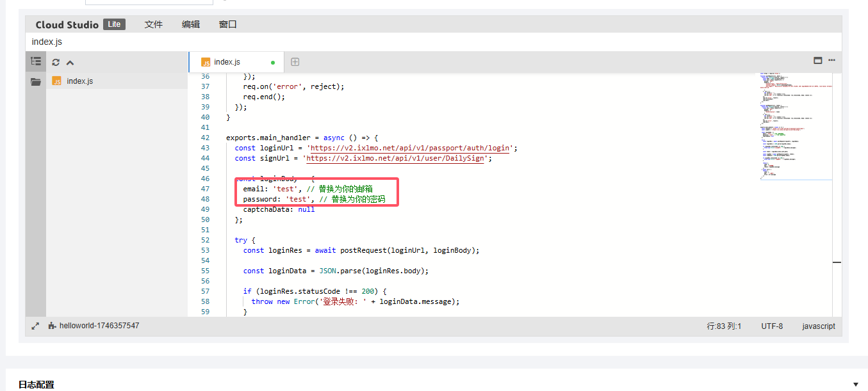Follow the DailySign URL link in code
Viewport: 868px width, 391px height.
click(396, 158)
